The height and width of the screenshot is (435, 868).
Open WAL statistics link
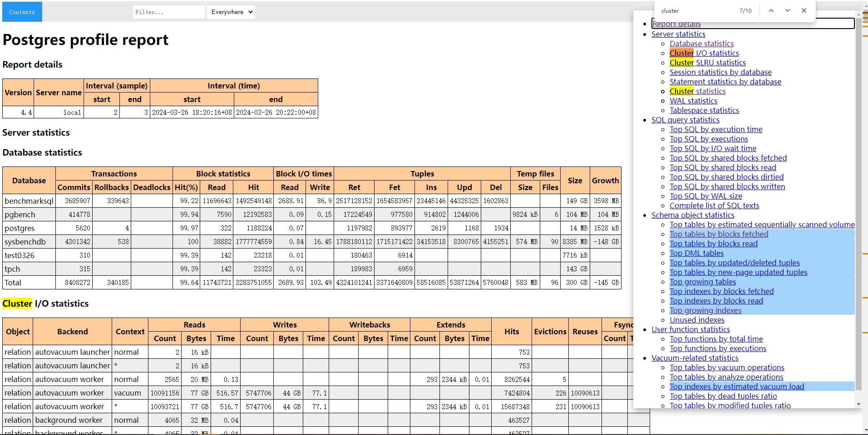[693, 101]
